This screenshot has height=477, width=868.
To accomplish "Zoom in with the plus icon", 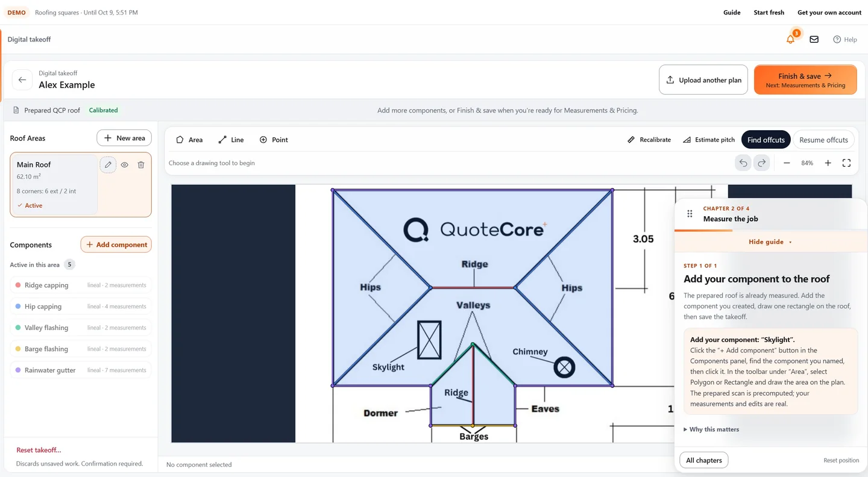I will click(828, 163).
